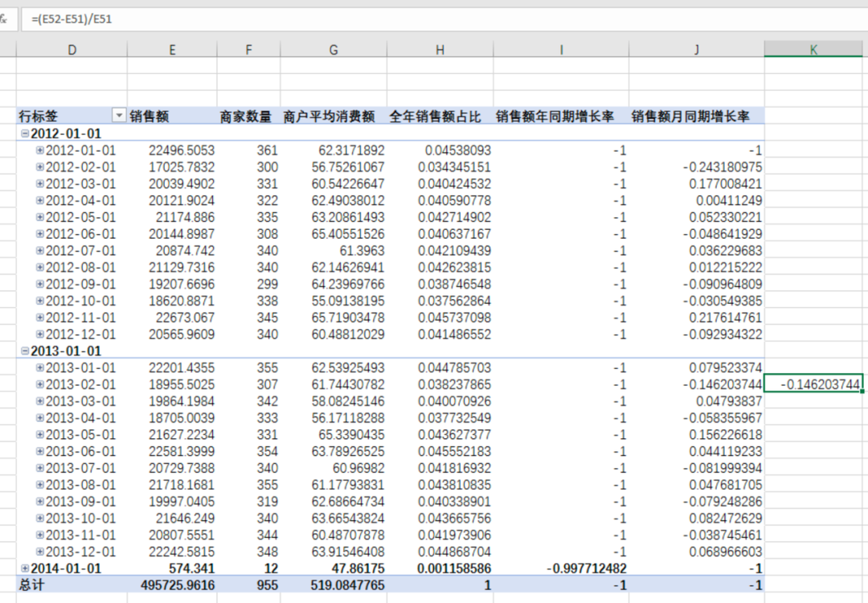Expand the 2013-02-01 month row

pyautogui.click(x=40, y=384)
